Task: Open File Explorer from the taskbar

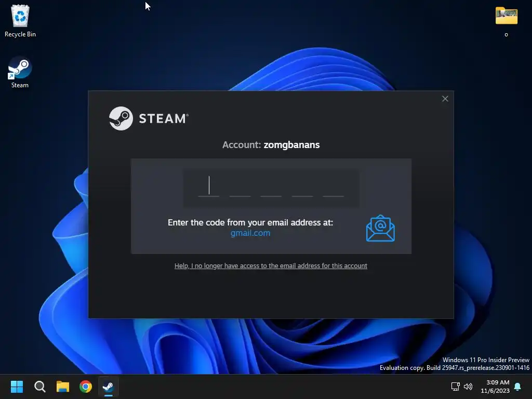Action: [63, 387]
